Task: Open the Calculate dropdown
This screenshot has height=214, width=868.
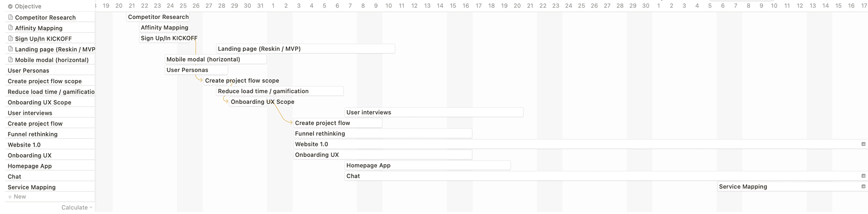Action: pyautogui.click(x=77, y=208)
